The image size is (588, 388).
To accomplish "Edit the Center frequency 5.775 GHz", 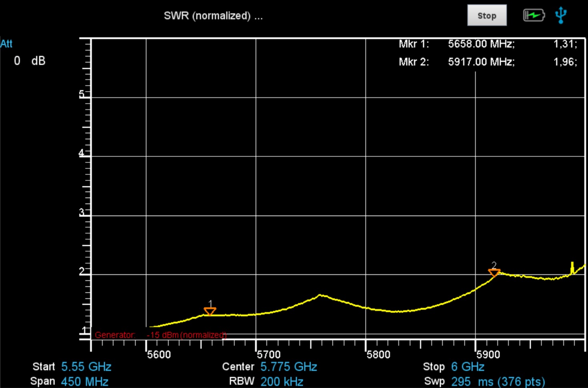I will tap(288, 367).
